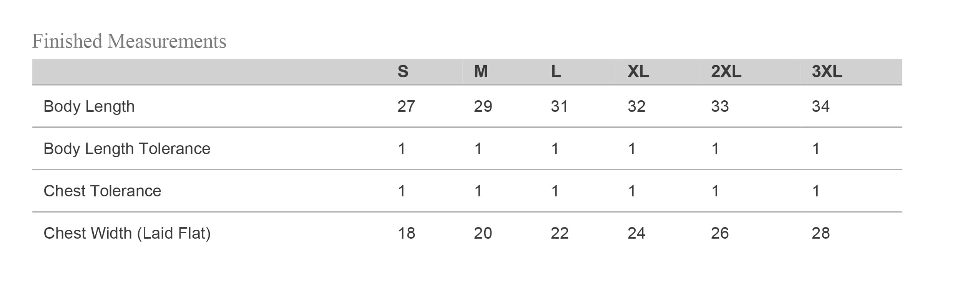Click the Finished Measurements heading
This screenshot has width=980, height=284.
(x=129, y=41)
